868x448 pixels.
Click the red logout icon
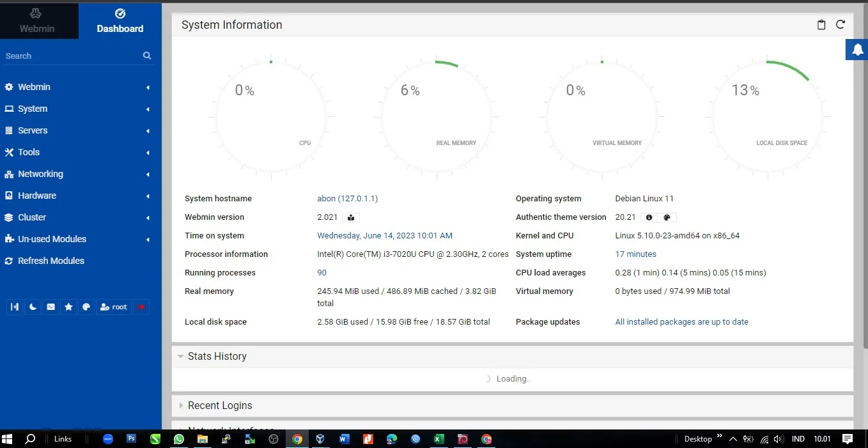click(x=141, y=307)
